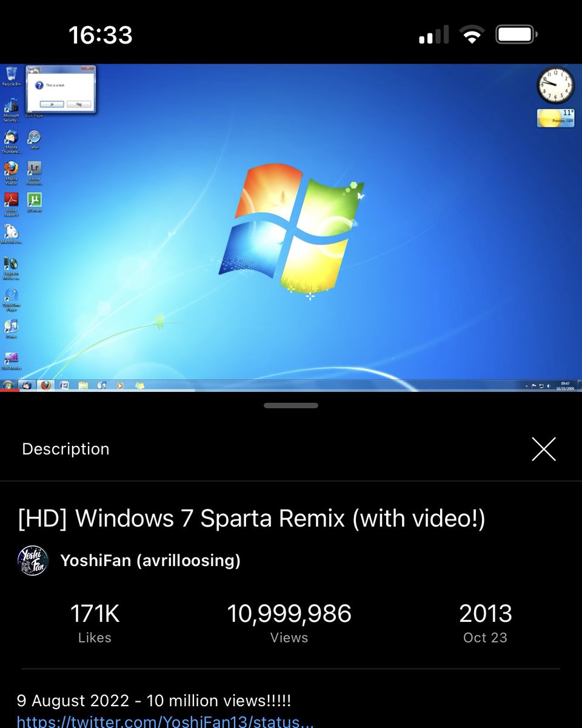Click the QuickTime Player desktop shortcut
The height and width of the screenshot is (728, 582).
point(11,300)
